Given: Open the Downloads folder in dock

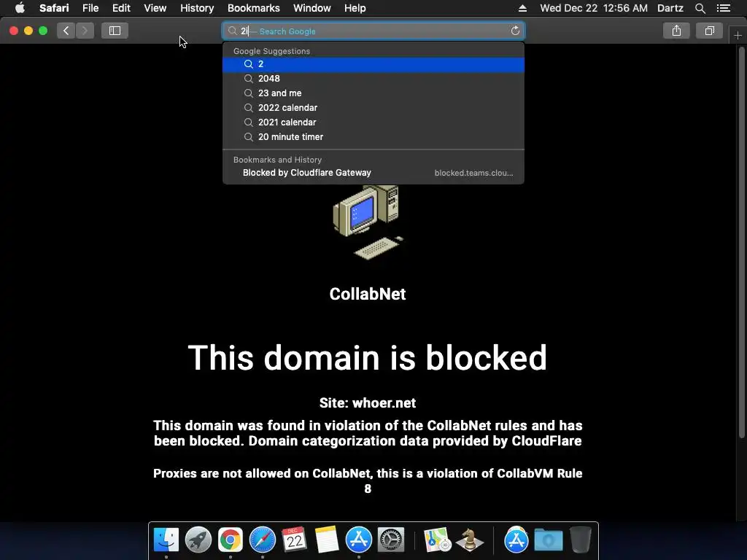Looking at the screenshot, I should point(549,540).
